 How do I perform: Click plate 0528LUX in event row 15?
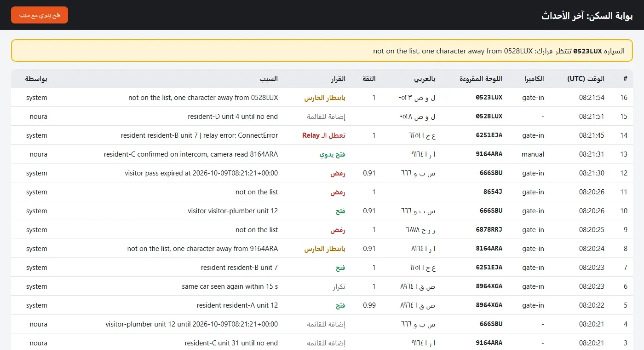489,117
